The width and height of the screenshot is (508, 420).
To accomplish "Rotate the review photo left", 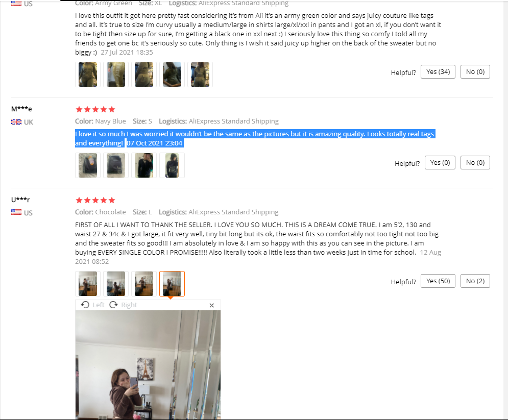I will coord(92,305).
